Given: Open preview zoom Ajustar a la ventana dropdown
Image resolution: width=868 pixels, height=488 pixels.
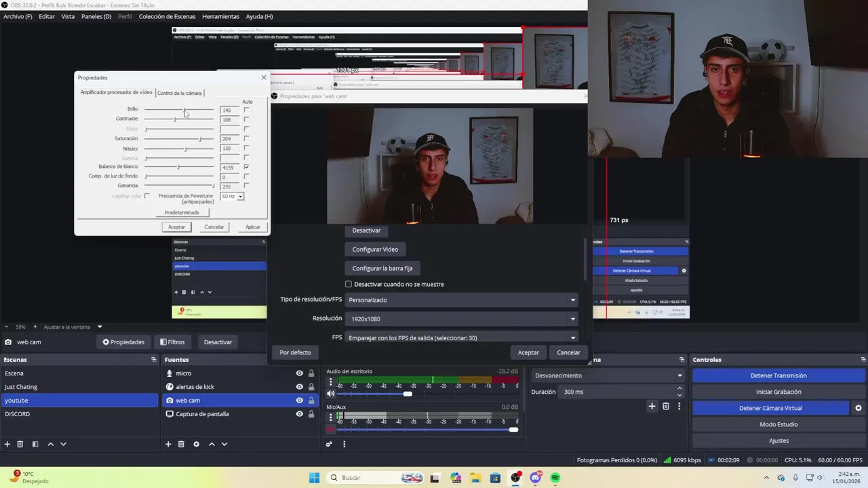Looking at the screenshot, I should pos(73,327).
